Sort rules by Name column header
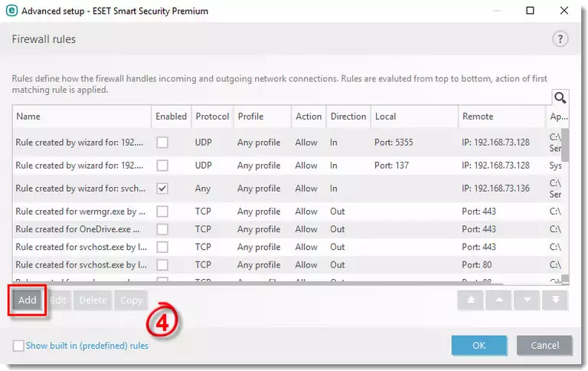 tap(80, 117)
